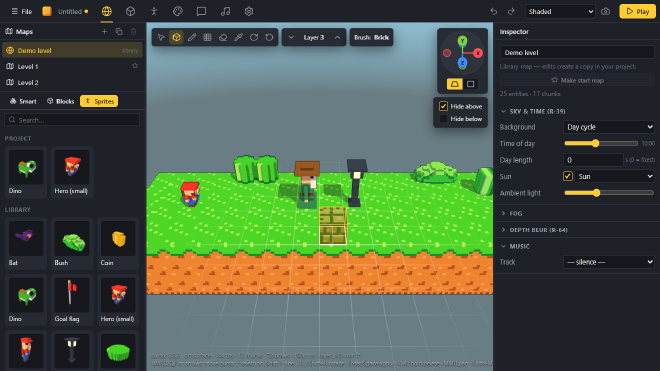Image resolution: width=660 pixels, height=371 pixels.
Task: Pick the library Dino sprite
Action: tap(26, 300)
